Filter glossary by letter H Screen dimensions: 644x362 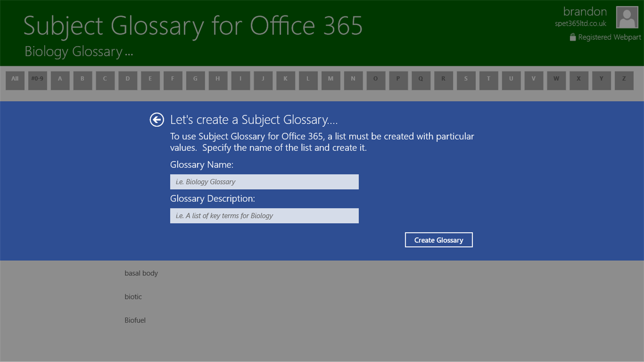tap(218, 81)
